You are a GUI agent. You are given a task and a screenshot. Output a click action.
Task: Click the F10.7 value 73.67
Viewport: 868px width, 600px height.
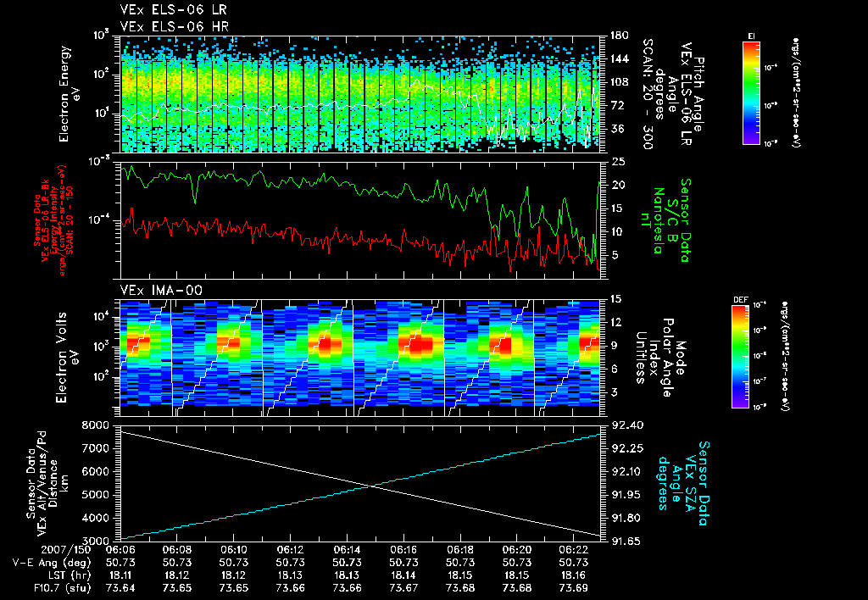(403, 588)
